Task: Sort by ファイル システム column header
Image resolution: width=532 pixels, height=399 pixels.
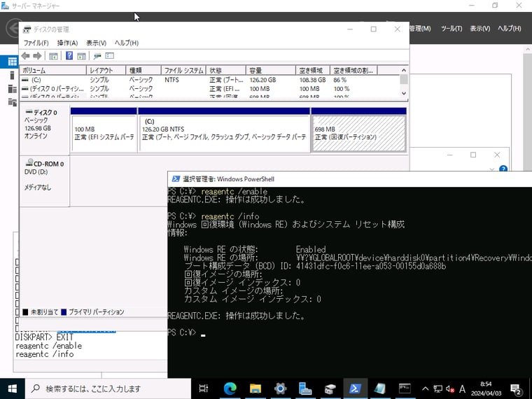Action: pos(183,70)
